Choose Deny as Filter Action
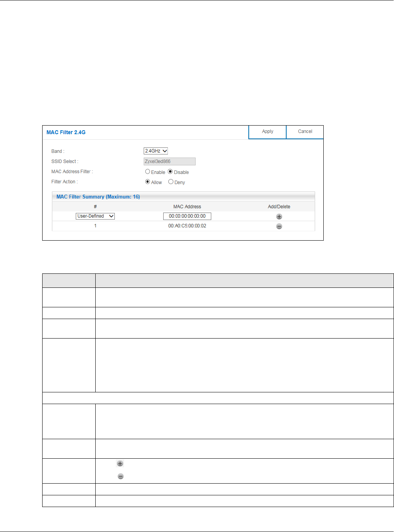The height and width of the screenshot is (532, 394). [171, 182]
